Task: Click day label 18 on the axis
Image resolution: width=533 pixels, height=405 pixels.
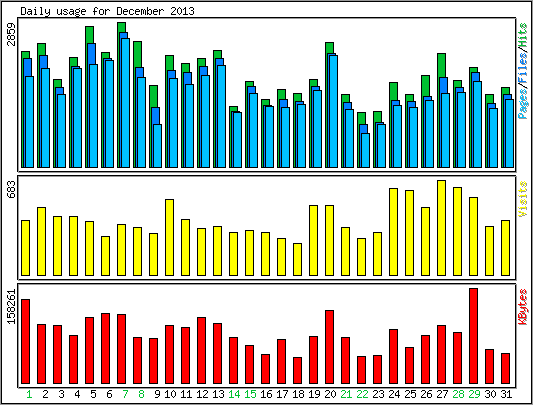Action: tap(298, 394)
